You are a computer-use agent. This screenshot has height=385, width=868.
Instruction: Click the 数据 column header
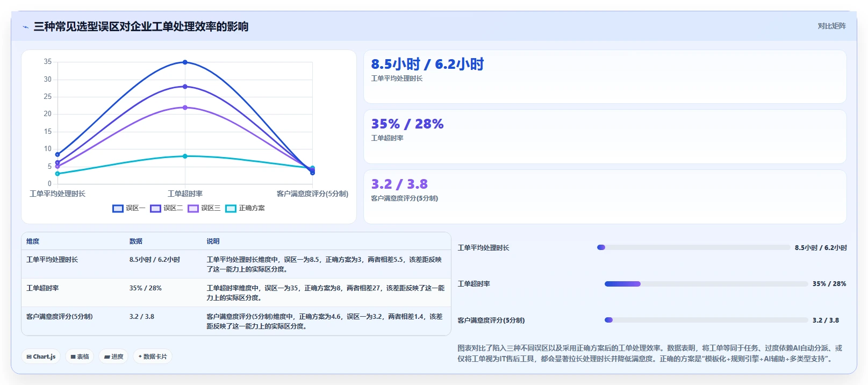136,241
